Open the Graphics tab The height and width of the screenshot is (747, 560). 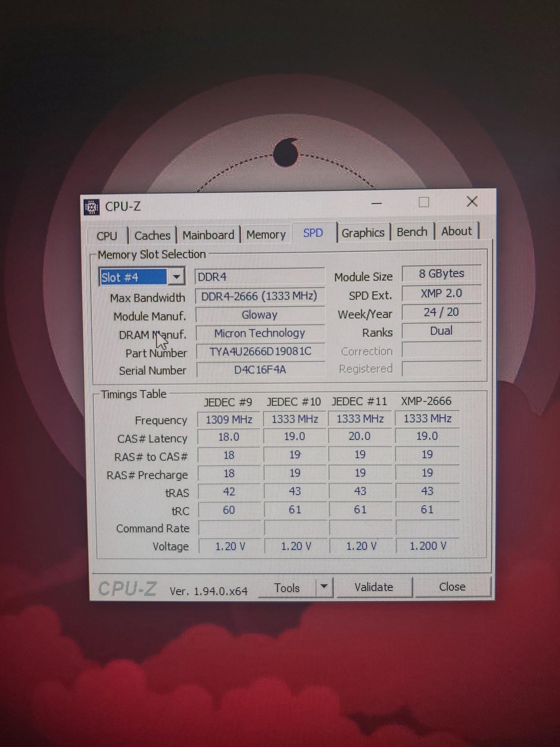click(363, 233)
